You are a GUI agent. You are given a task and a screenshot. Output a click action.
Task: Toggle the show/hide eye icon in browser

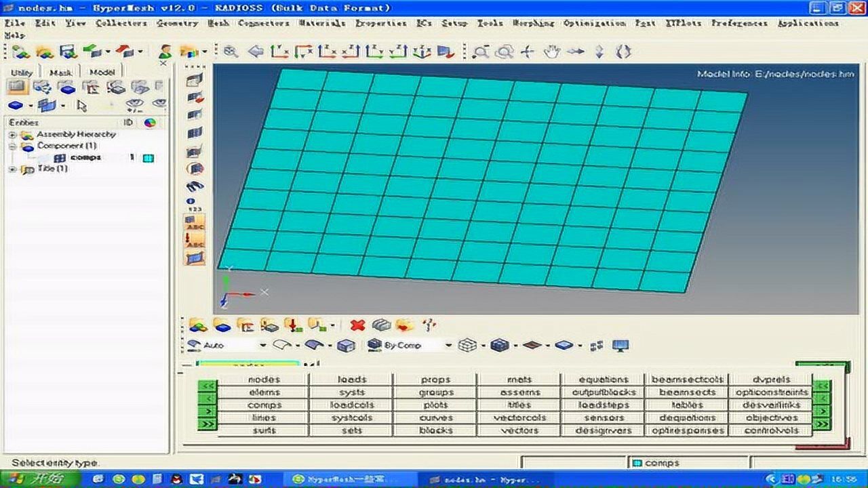[x=134, y=105]
